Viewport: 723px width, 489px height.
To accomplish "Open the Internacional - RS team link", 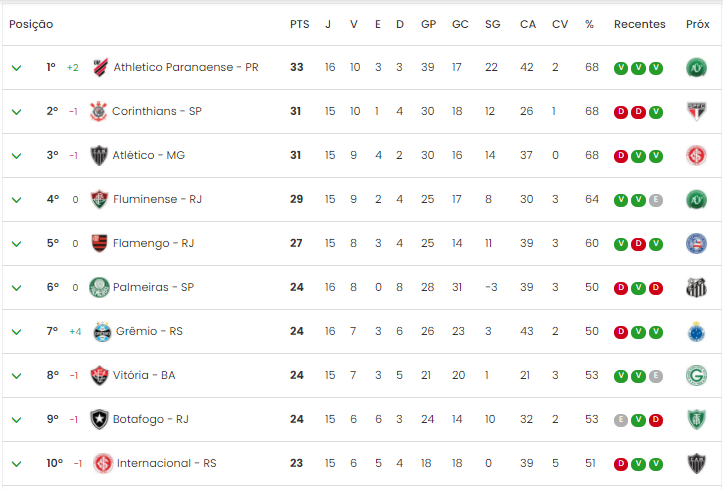I will pyautogui.click(x=166, y=463).
